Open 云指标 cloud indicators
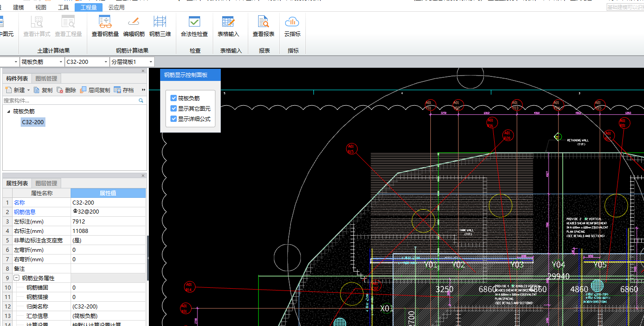 (x=292, y=26)
